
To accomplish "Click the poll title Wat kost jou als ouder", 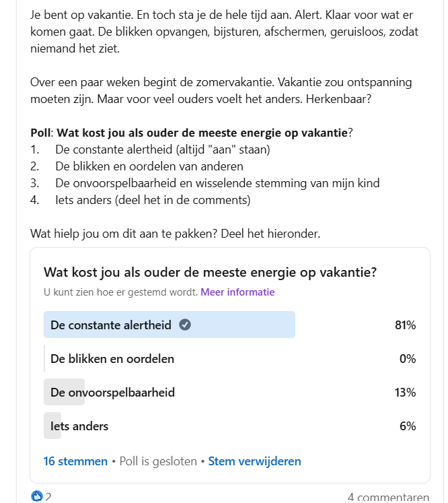I will 211,272.
